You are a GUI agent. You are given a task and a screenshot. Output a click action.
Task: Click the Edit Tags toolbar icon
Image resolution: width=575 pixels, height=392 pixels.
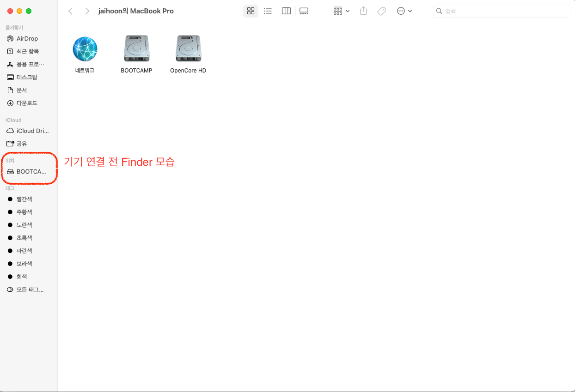(x=381, y=11)
